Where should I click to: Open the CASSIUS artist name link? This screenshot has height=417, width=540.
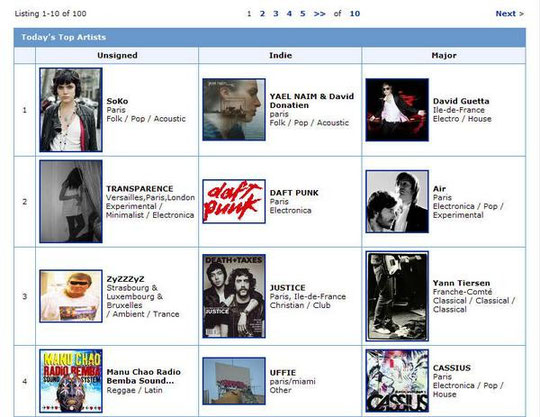(x=452, y=368)
